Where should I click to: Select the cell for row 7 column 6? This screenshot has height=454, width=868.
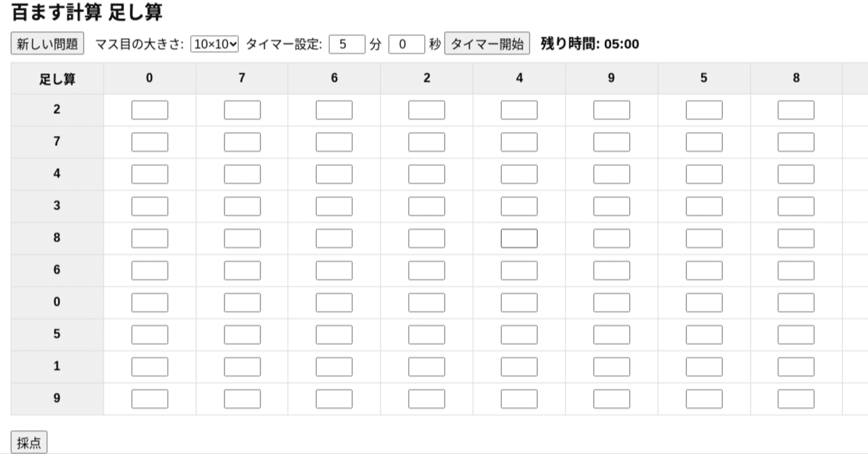tap(334, 142)
